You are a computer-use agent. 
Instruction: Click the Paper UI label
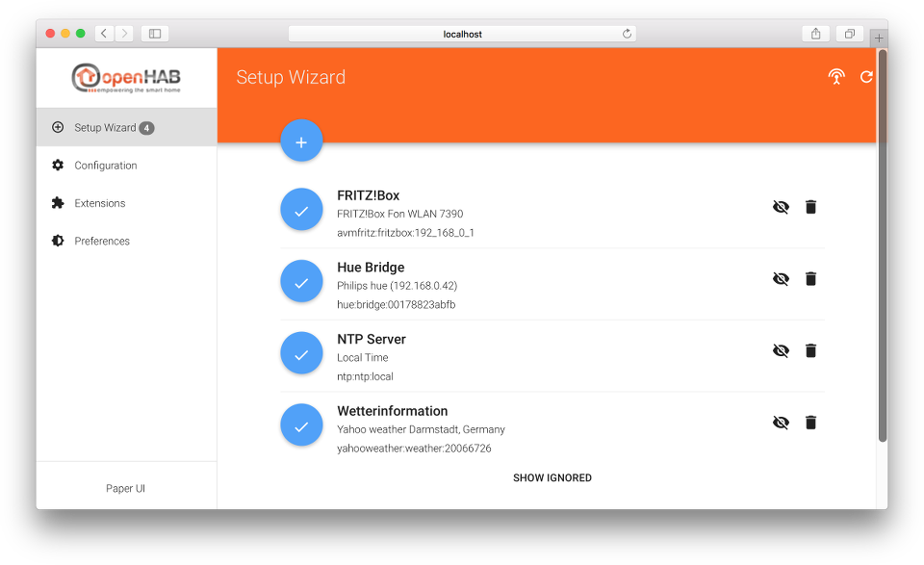point(125,488)
